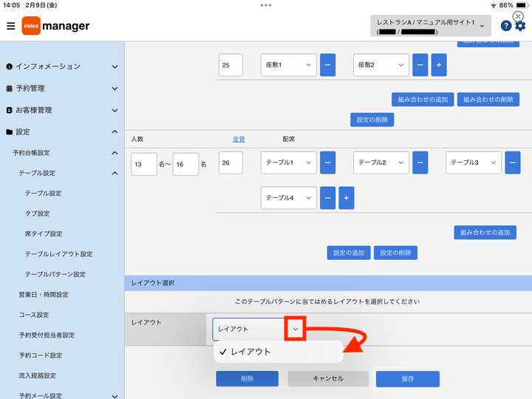Click the order field showing 26
This screenshot has width=532, height=399.
231,163
